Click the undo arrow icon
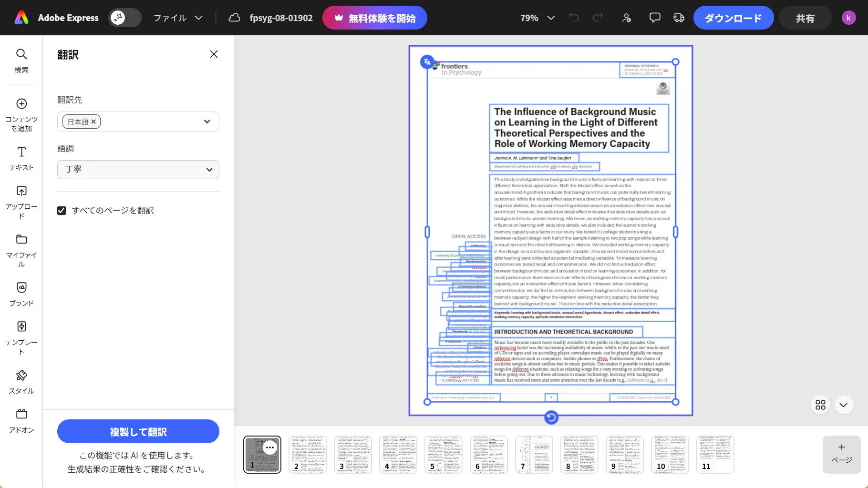Viewport: 868px width, 488px height. click(x=574, y=18)
